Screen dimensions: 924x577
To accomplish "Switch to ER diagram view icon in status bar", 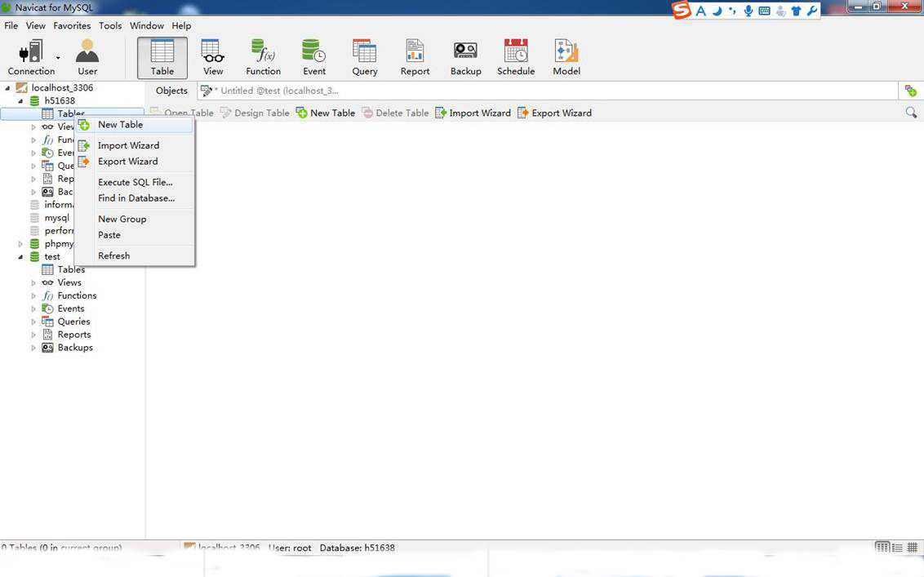I will [x=913, y=547].
